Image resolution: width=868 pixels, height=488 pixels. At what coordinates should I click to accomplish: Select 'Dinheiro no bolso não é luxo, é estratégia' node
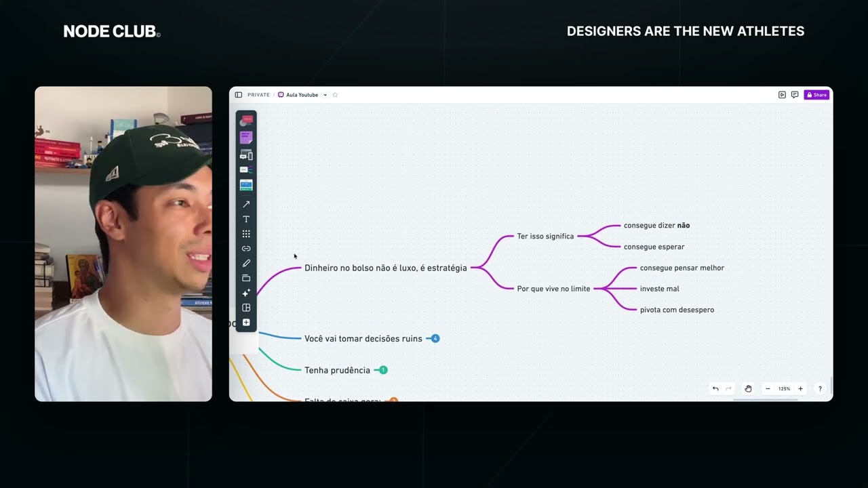[x=385, y=268]
